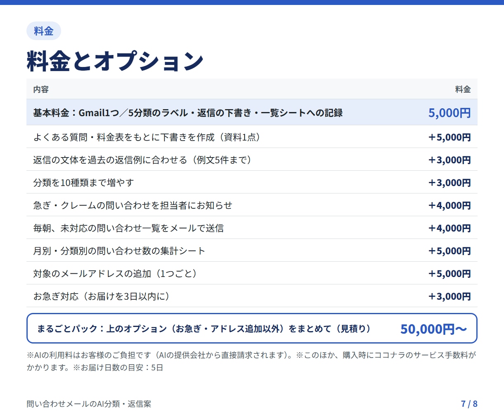Click the heading 料金とオプション

[115, 60]
